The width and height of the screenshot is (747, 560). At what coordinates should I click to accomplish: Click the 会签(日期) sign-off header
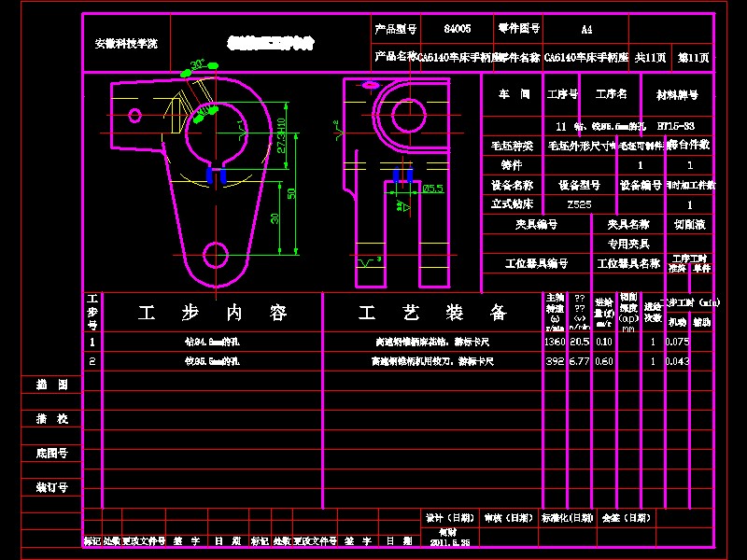[626, 518]
